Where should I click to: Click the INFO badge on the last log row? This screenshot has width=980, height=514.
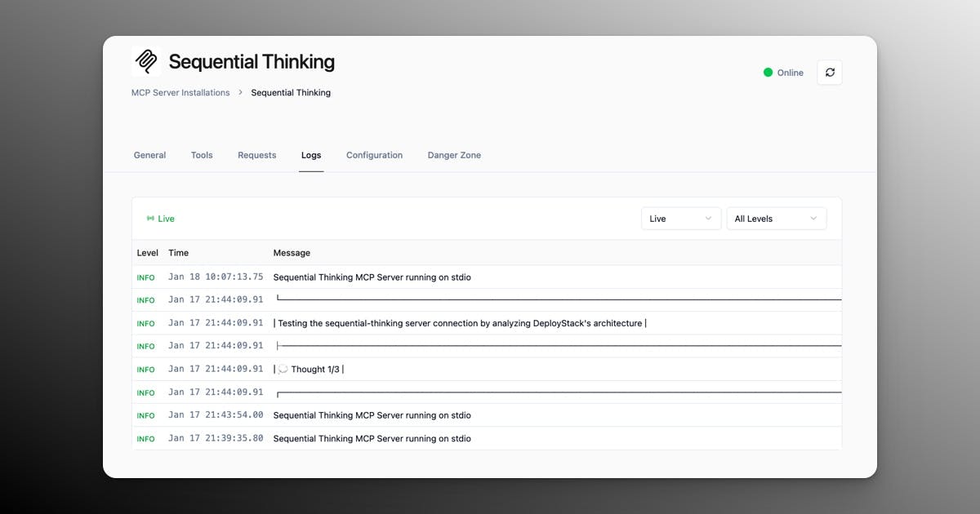pos(145,438)
